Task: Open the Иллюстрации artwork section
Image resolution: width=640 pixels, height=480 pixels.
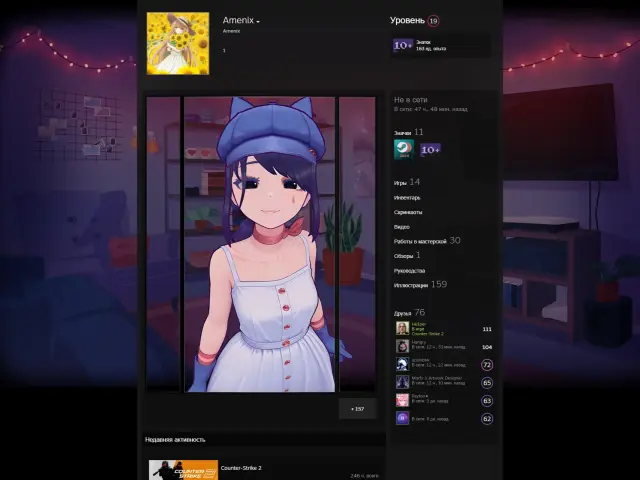Action: 412,285
